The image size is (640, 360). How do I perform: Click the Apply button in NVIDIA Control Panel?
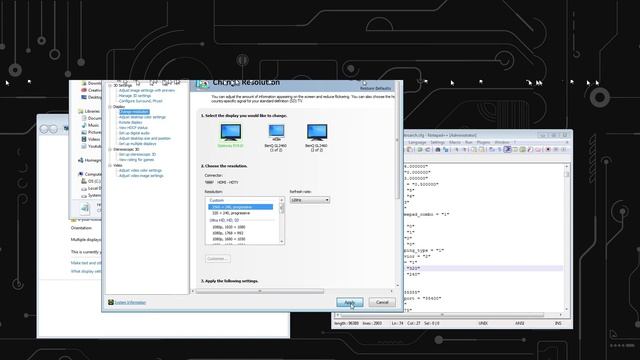(x=350, y=302)
